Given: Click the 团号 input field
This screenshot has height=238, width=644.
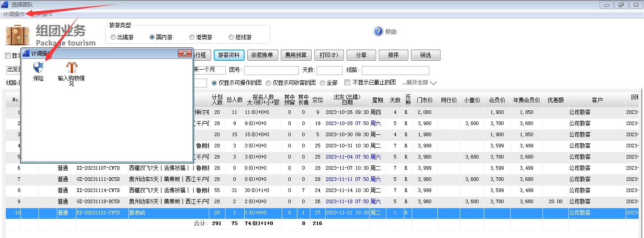Looking at the screenshot, I should pos(271,71).
